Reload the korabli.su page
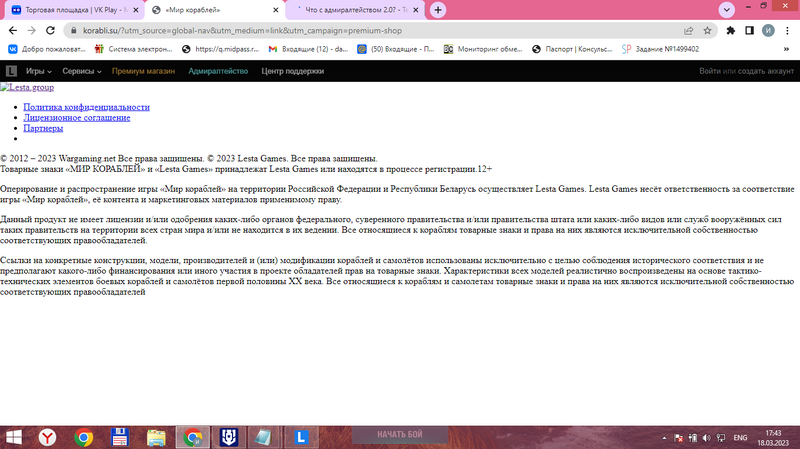The height and width of the screenshot is (449, 800). [50, 31]
